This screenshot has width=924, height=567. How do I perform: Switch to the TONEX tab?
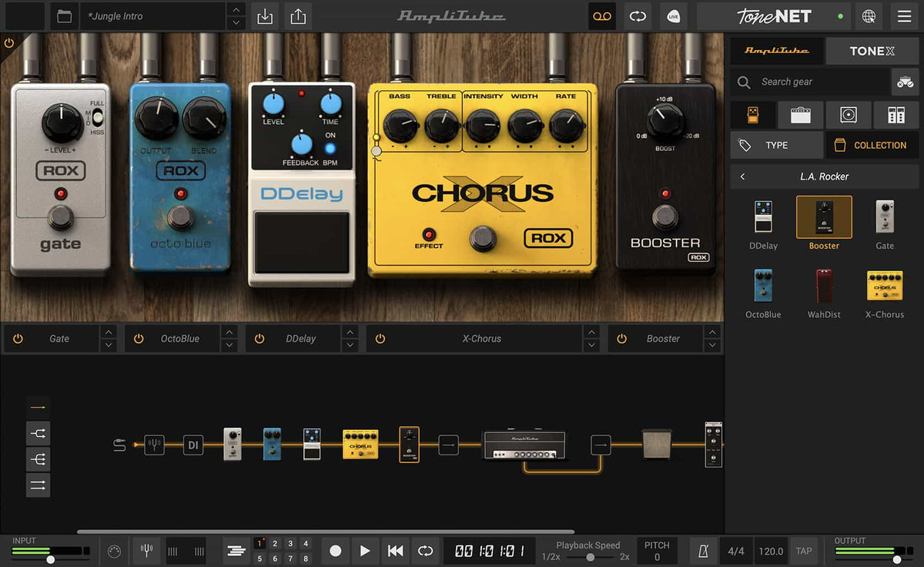click(872, 51)
